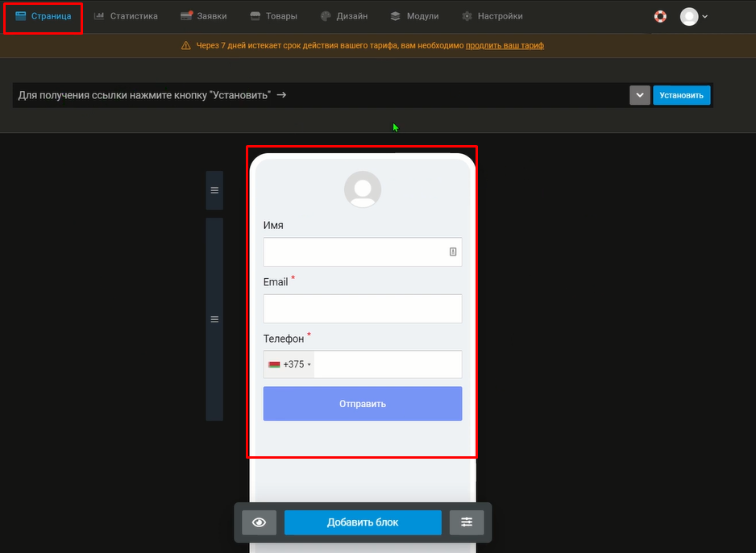Click the profile avatar placeholder image
The image size is (756, 553).
363,189
